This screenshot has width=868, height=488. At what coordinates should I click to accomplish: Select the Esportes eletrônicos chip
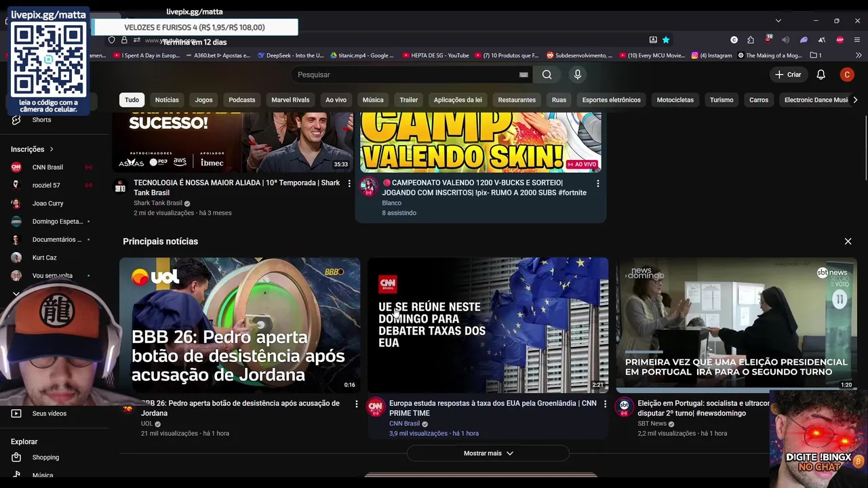pos(611,100)
